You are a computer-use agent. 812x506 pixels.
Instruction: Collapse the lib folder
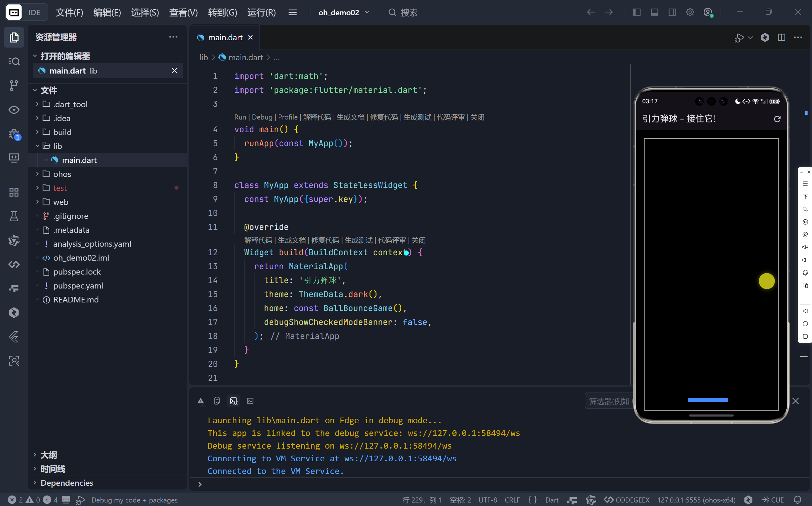pyautogui.click(x=57, y=146)
